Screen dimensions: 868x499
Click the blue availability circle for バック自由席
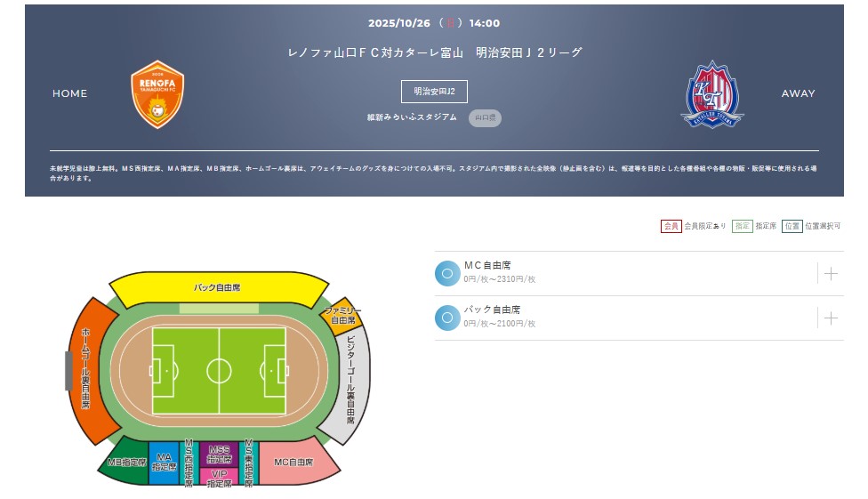coord(446,318)
